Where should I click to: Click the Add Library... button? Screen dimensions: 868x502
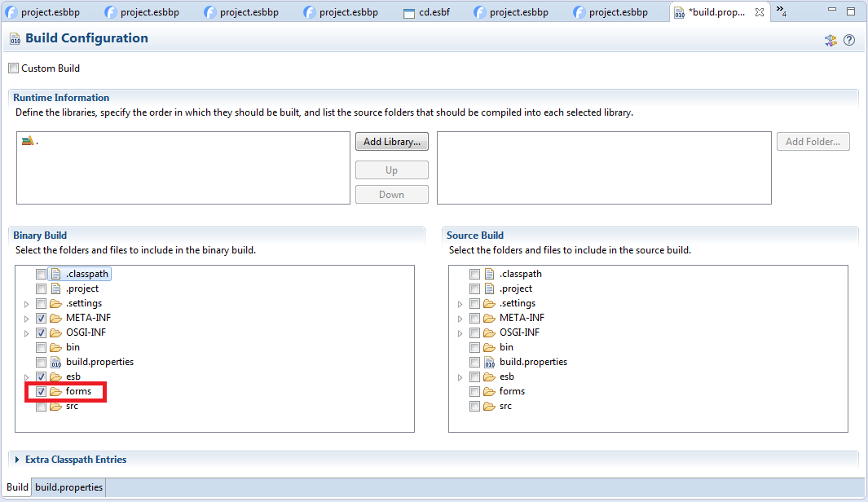point(391,142)
